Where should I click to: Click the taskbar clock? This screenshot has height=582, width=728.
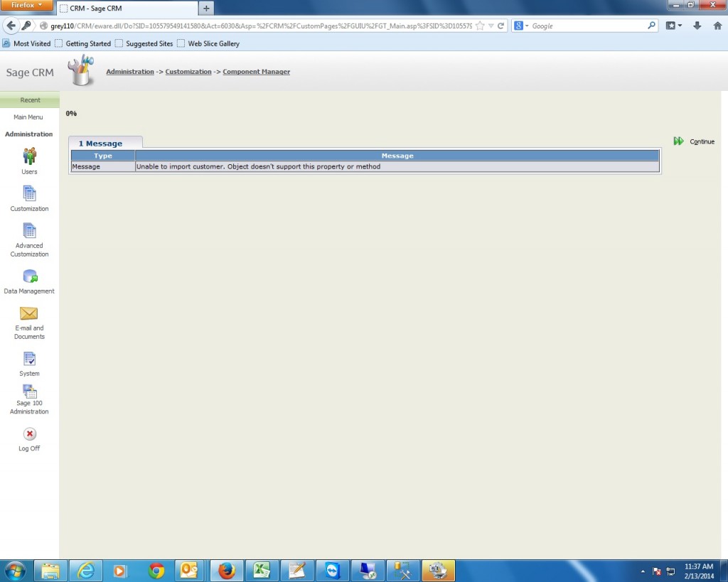point(699,571)
